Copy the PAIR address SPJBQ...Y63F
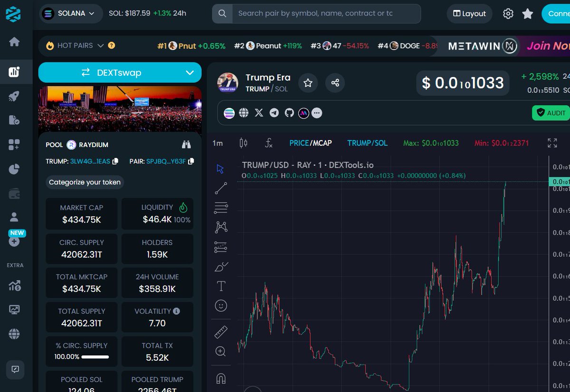Viewport: 570px width, 392px height. point(191,161)
